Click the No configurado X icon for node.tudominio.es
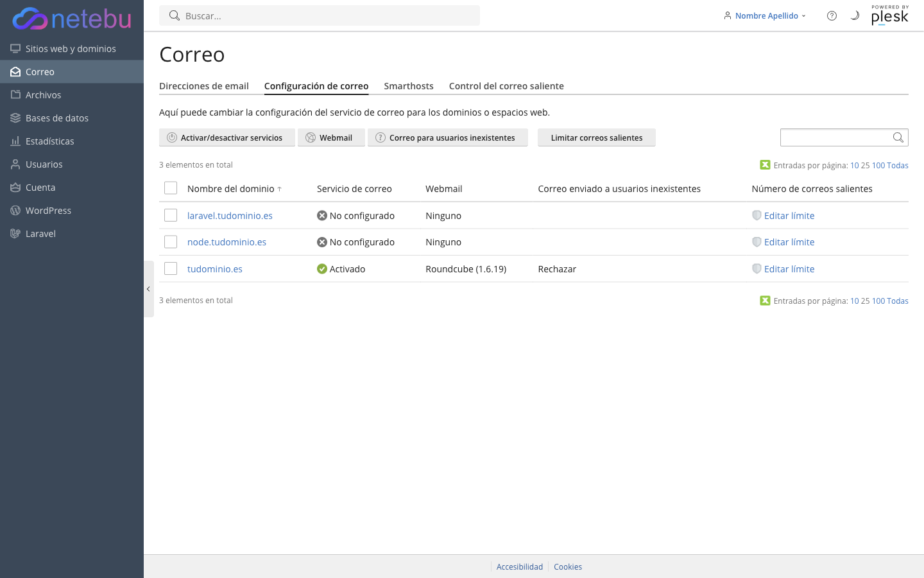The height and width of the screenshot is (578, 924). point(322,242)
